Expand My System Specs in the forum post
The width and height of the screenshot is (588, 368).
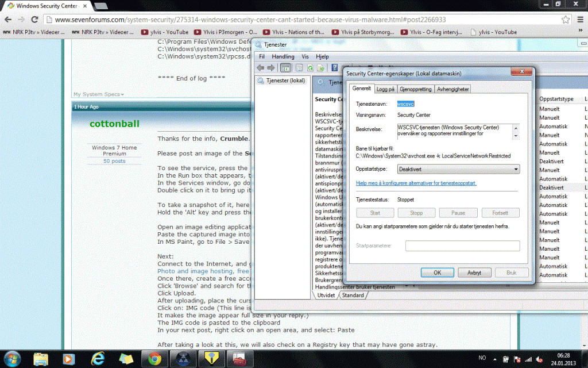(99, 94)
